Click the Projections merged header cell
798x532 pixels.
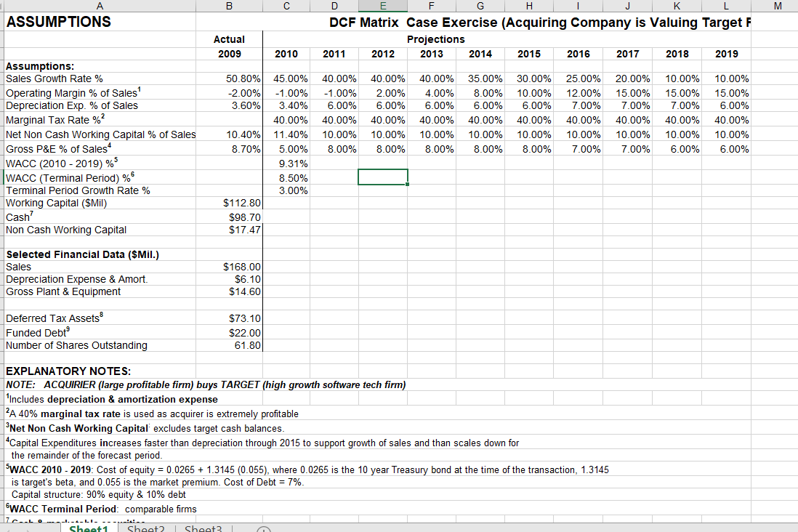pos(435,39)
